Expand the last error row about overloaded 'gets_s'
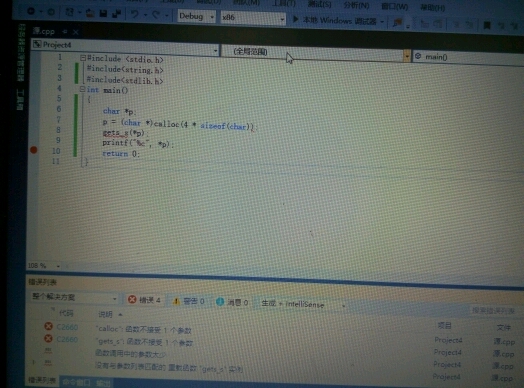 [33, 362]
